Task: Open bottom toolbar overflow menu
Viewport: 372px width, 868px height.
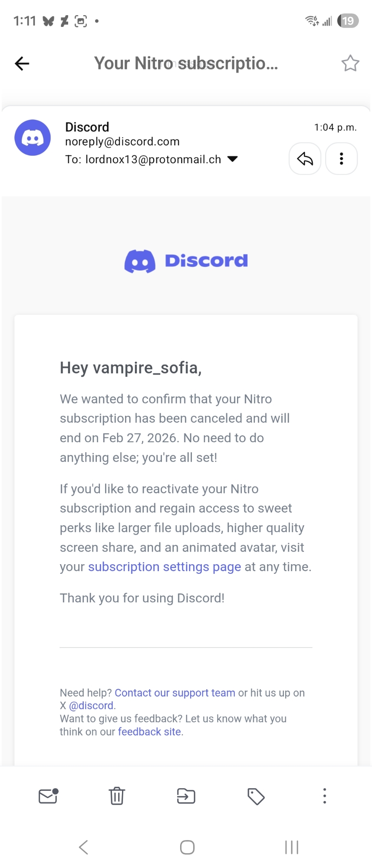Action: [x=324, y=796]
